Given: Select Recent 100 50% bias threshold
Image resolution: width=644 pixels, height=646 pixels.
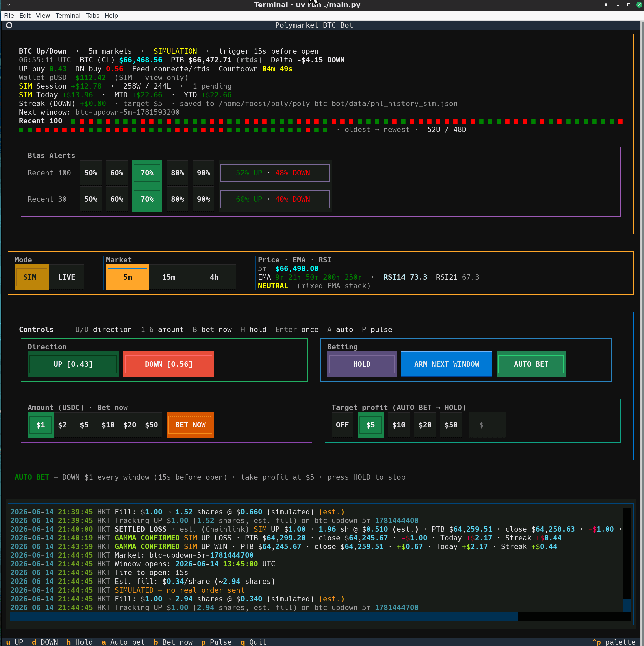Looking at the screenshot, I should coord(91,173).
